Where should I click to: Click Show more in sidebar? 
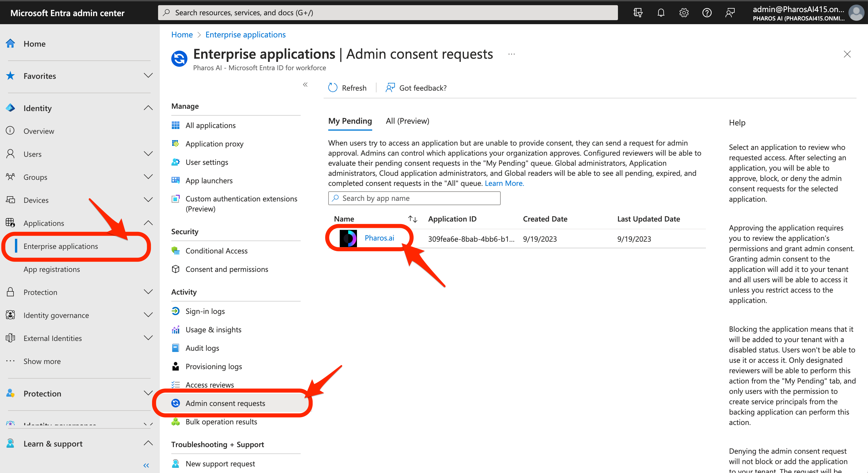42,361
